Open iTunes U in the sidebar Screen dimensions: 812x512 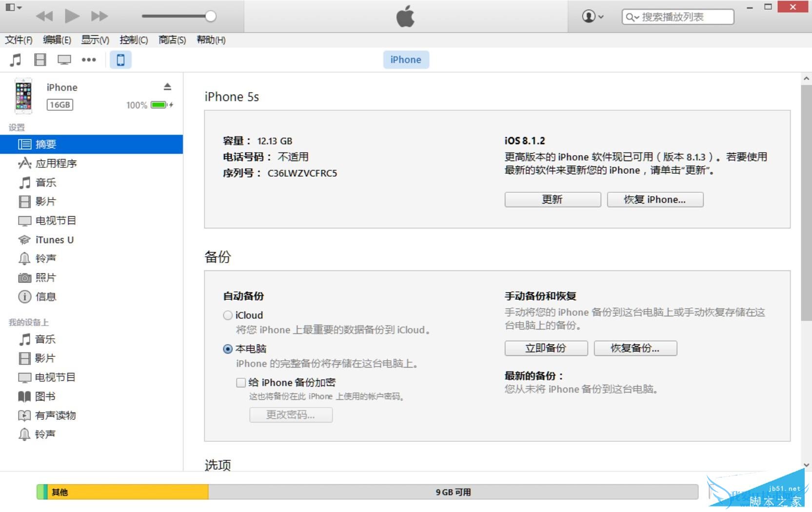coord(55,239)
